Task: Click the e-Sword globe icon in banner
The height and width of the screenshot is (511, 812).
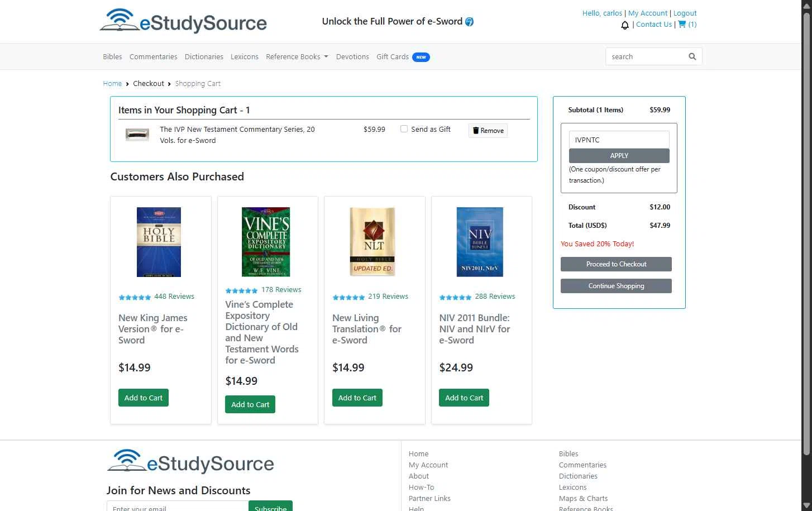Action: 470,22
